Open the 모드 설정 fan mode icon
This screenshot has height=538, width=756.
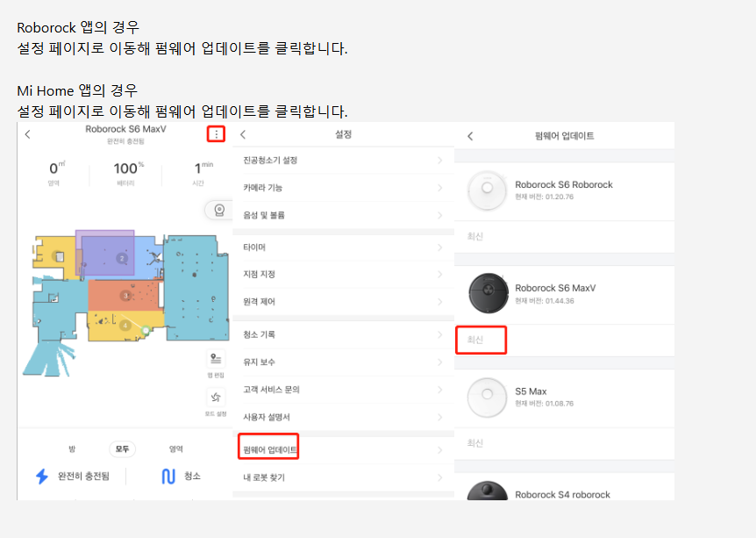point(216,398)
